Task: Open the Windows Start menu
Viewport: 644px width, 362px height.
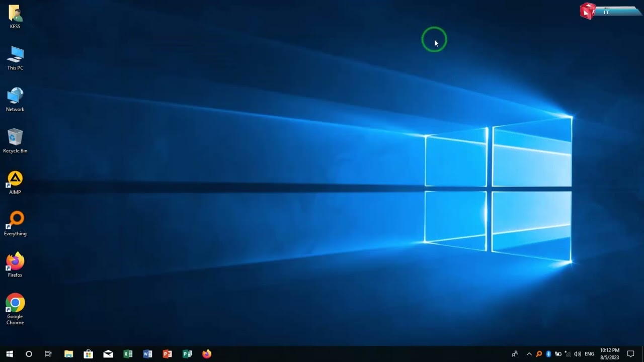Action: [9, 354]
